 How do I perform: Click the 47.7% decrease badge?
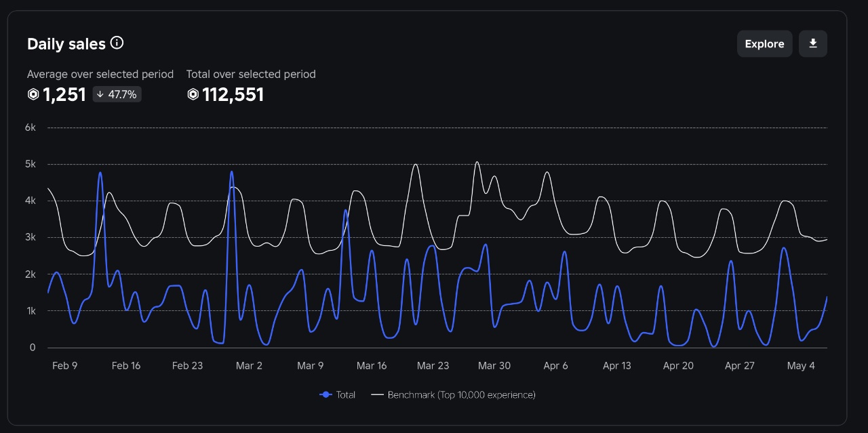[117, 95]
